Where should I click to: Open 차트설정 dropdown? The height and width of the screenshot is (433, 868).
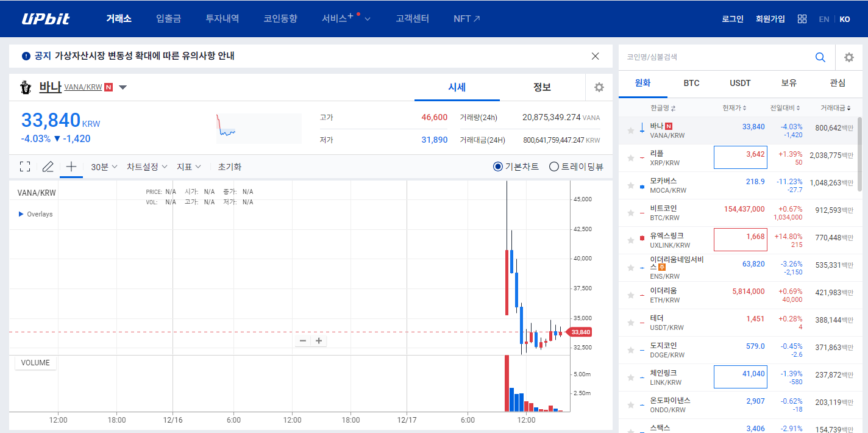(x=147, y=166)
